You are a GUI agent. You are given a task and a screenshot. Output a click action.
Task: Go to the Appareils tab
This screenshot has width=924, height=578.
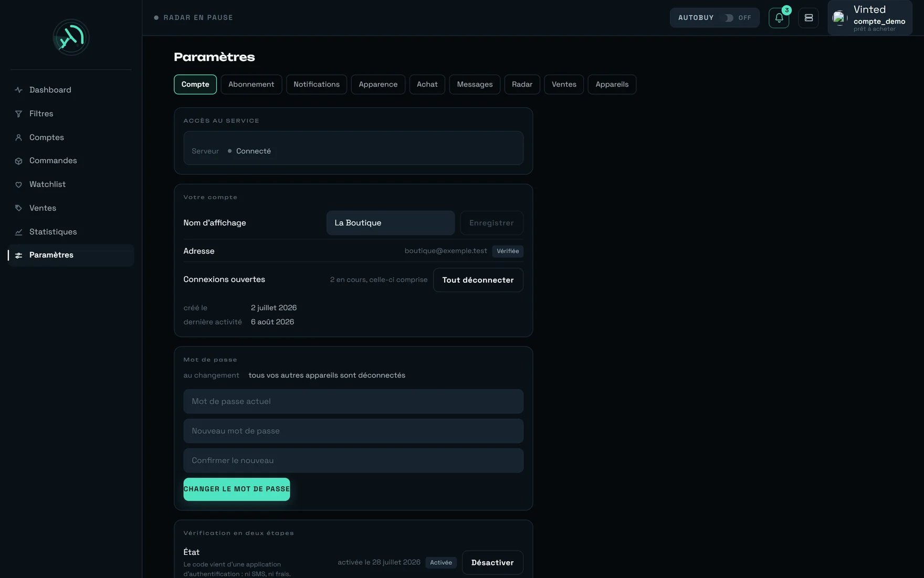coord(612,85)
